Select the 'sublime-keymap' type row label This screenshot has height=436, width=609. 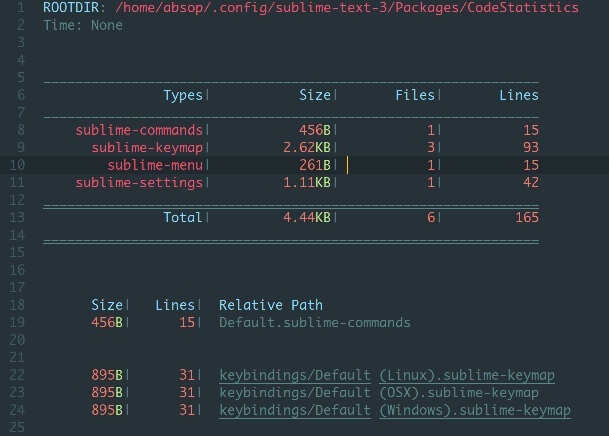(147, 148)
